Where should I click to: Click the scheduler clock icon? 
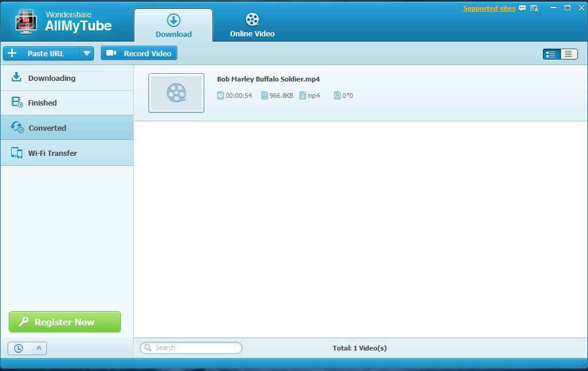(18, 348)
